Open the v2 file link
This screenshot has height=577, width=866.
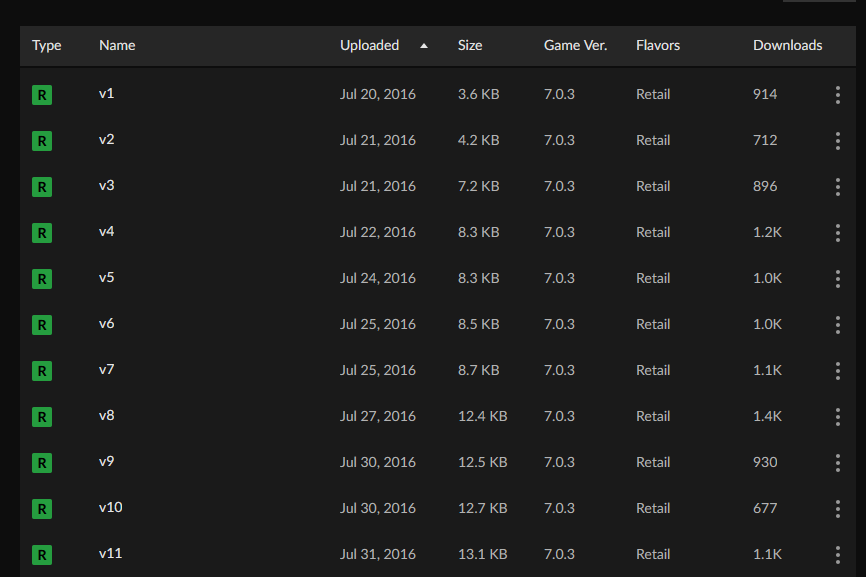pyautogui.click(x=107, y=139)
